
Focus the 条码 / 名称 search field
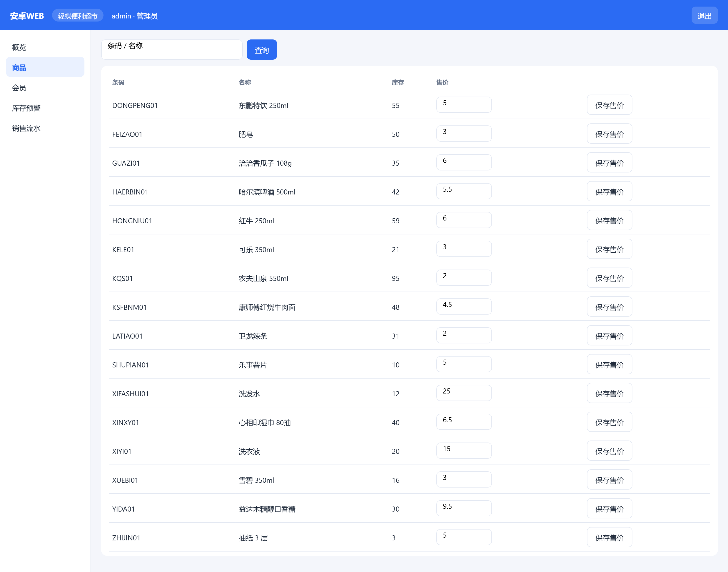(172, 50)
